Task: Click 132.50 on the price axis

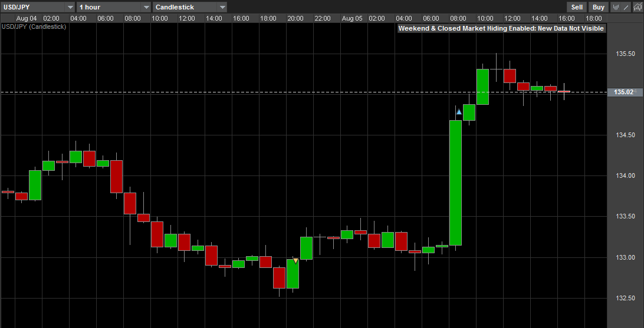Action: pyautogui.click(x=625, y=298)
